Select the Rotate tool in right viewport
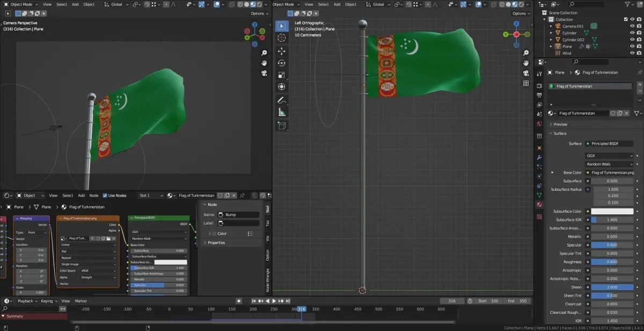This screenshot has height=331, width=644. [x=282, y=63]
